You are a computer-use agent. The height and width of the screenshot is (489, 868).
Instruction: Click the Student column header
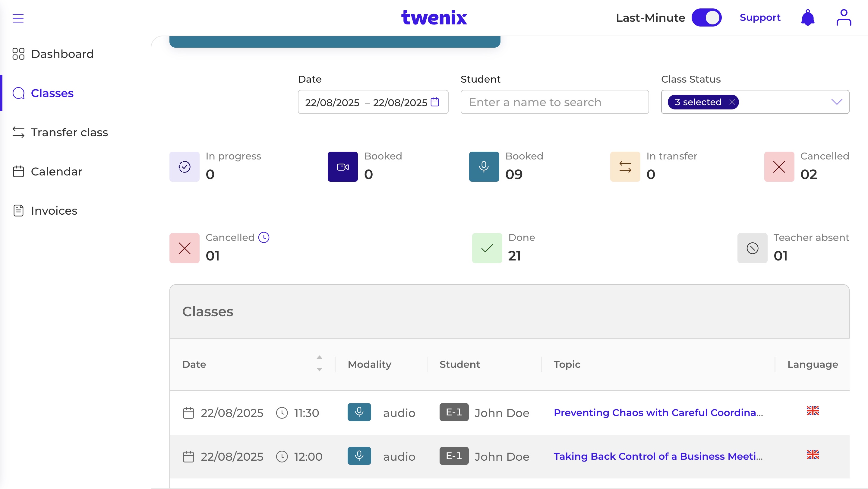coord(459,364)
